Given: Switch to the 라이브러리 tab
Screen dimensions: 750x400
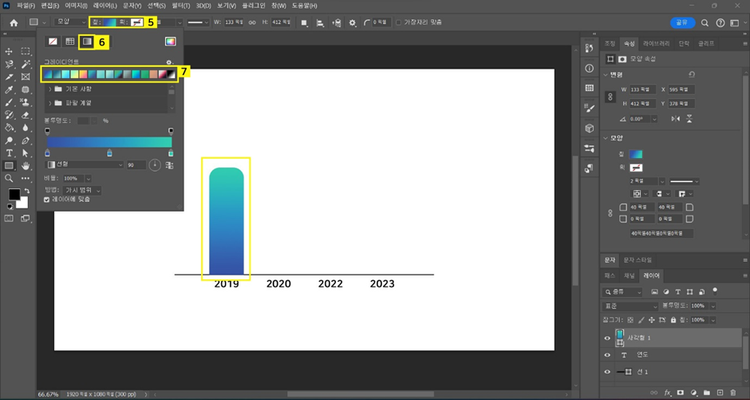Looking at the screenshot, I should 656,43.
